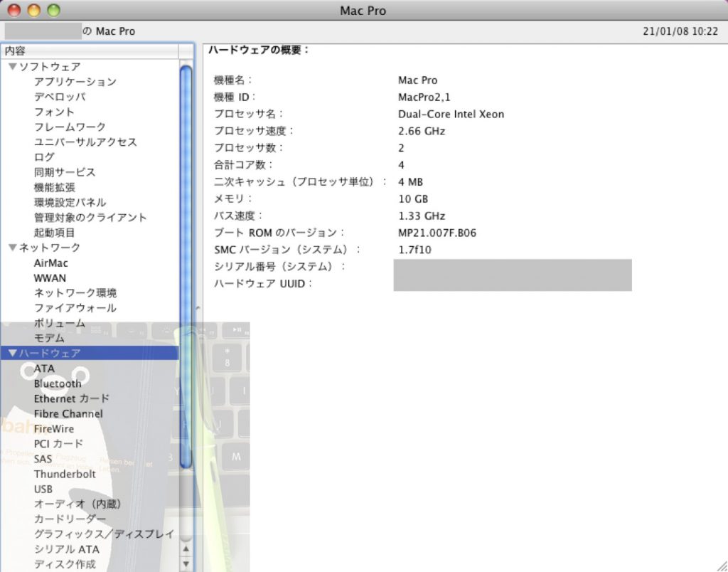Select モデム in the sidebar
Viewport: 728px width, 572px height.
[49, 338]
